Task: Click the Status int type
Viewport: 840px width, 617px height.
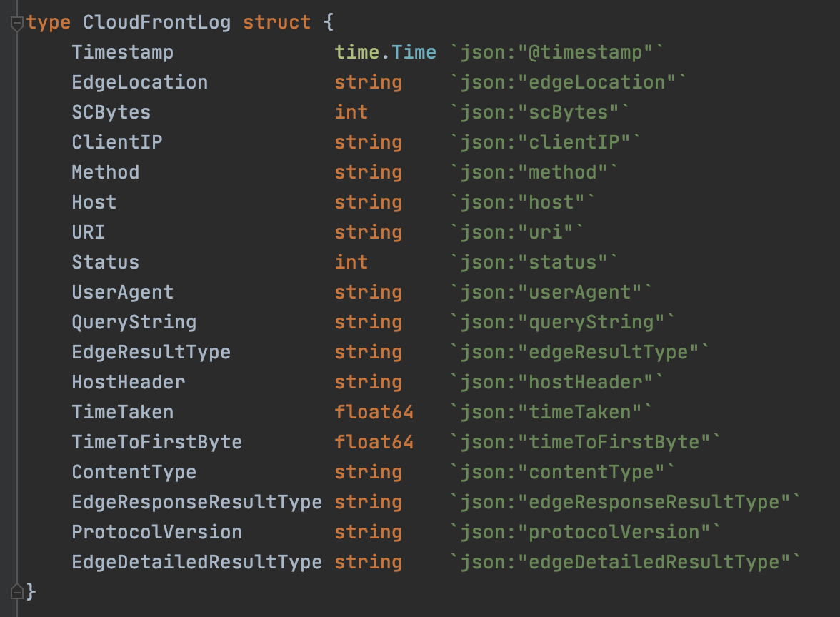Action: pyautogui.click(x=351, y=263)
